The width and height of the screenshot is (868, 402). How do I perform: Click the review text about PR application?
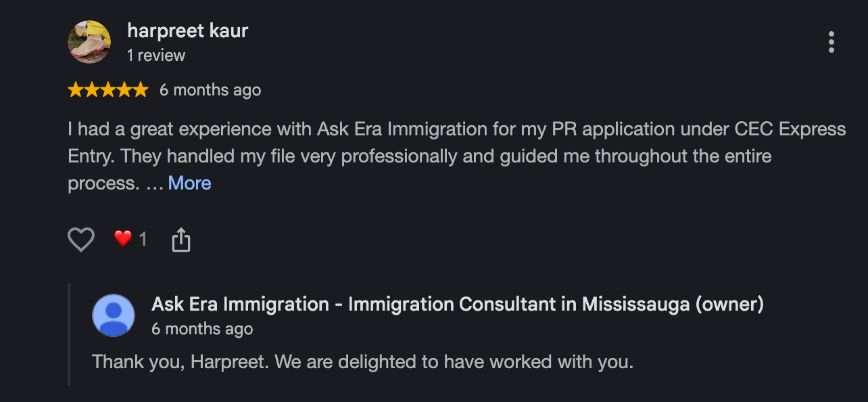tap(457, 156)
